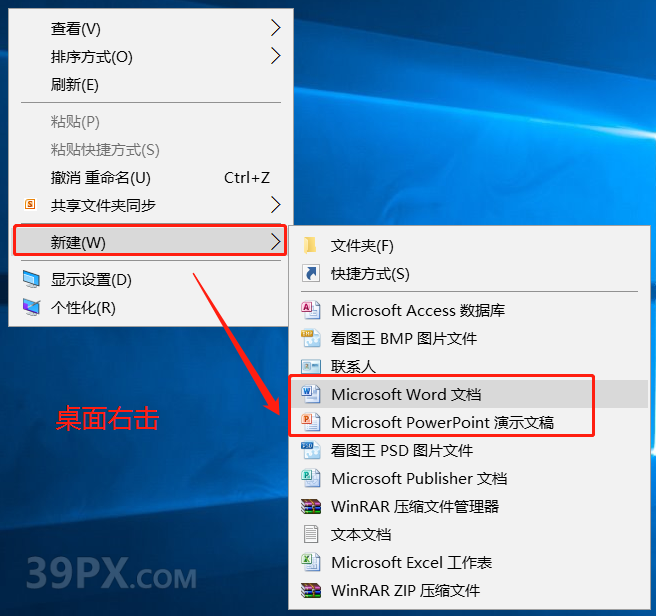Click the Ctrl+Z shortcut text

[247, 177]
